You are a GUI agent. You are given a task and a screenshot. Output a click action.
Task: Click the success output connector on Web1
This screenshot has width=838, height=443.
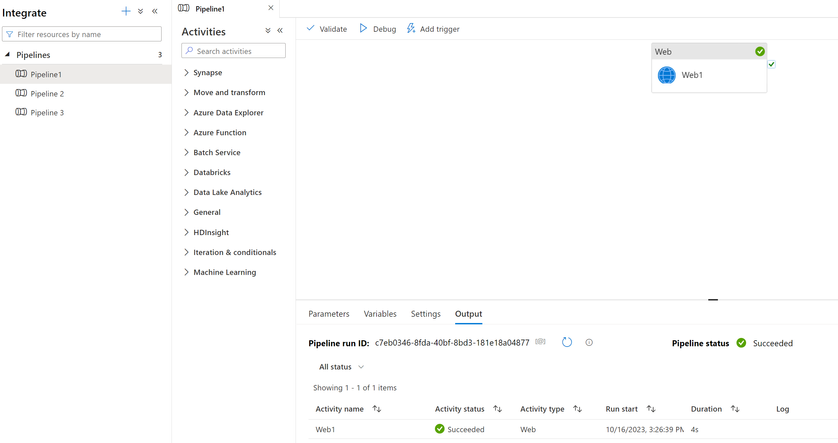(x=772, y=64)
